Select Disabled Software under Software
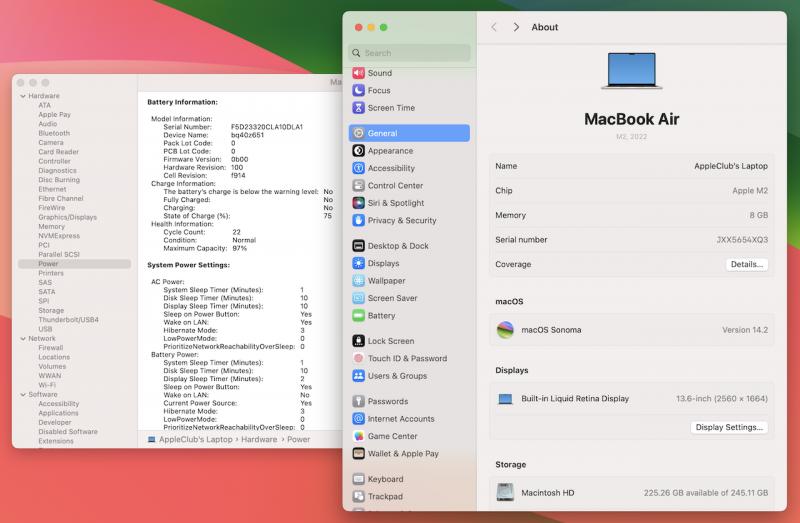This screenshot has width=800, height=523. point(68,432)
